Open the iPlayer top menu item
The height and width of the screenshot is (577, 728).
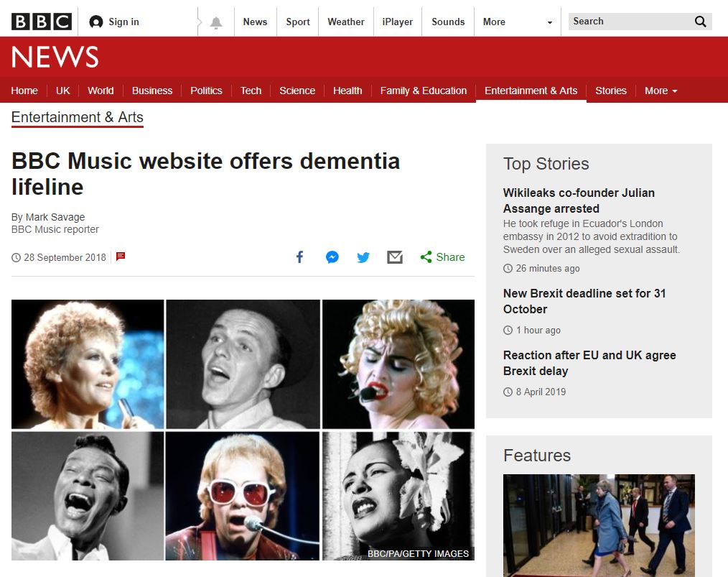click(x=398, y=22)
